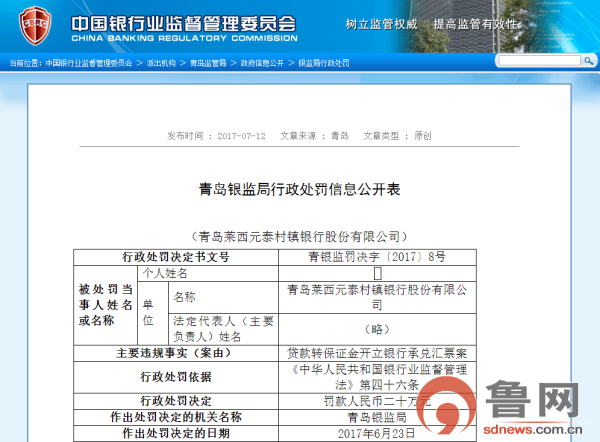Click the 罚款人民币二十万元 cell
Viewport: 600px width, 442px height.
pyautogui.click(x=377, y=401)
